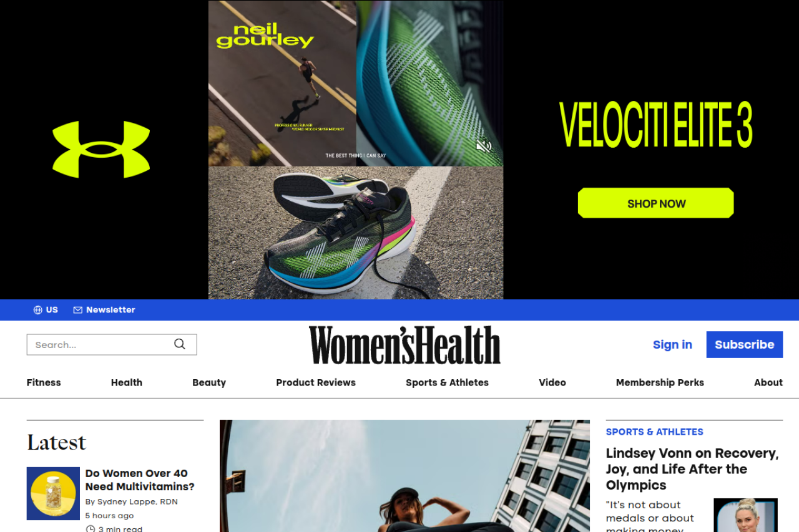Click the Shop Now ad button
The width and height of the screenshot is (799, 532).
[656, 203]
